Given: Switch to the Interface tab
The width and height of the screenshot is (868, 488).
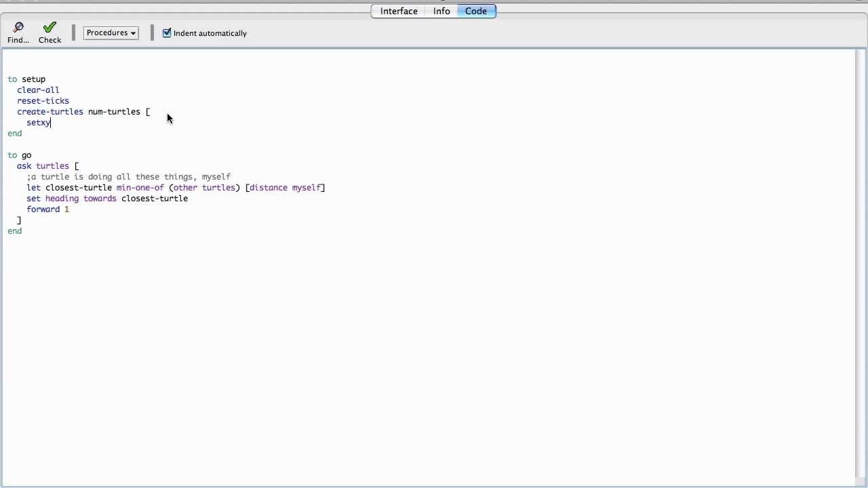Looking at the screenshot, I should [399, 11].
